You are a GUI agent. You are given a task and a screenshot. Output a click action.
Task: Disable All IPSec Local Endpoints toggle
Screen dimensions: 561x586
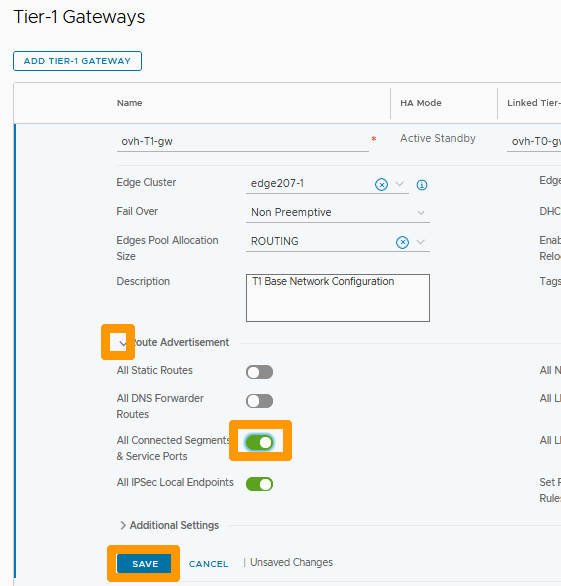pos(259,484)
